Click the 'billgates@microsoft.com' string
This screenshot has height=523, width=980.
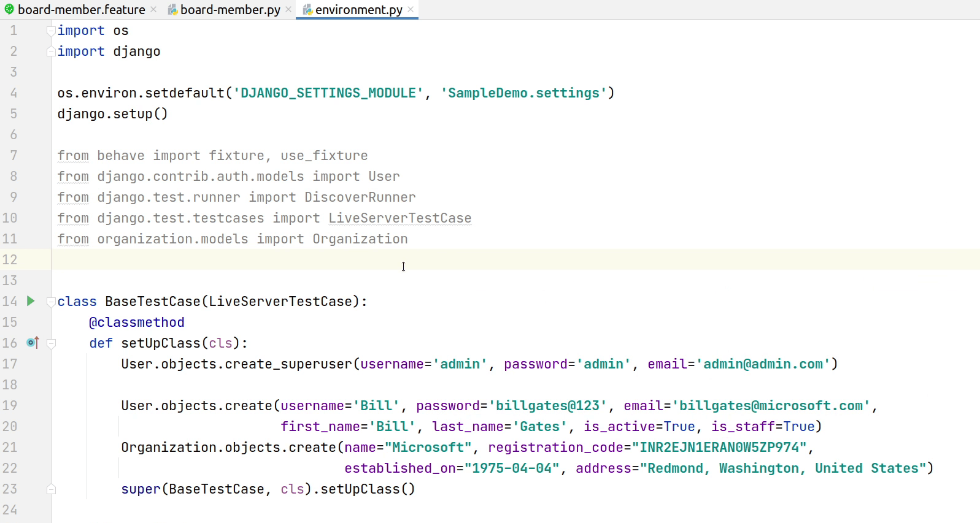pos(771,405)
